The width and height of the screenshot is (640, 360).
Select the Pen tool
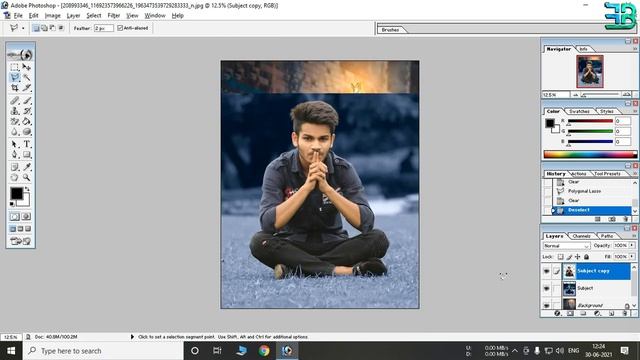coord(15,155)
